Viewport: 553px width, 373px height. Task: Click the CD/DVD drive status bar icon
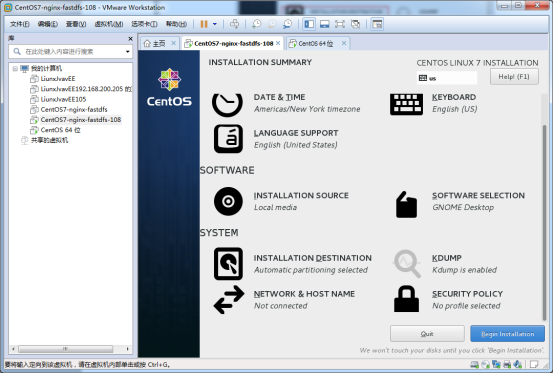point(485,365)
